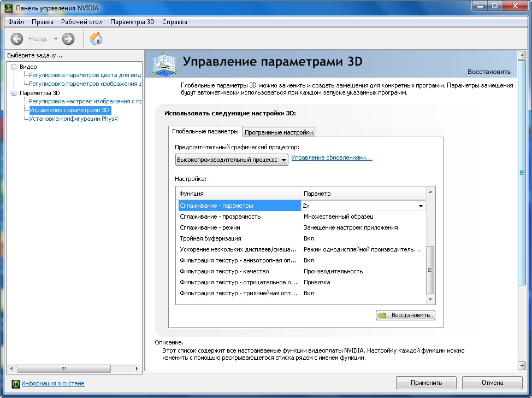Image resolution: width=532 pixels, height=398 pixels.
Task: Switch to Программные настройки tab
Action: 279,132
